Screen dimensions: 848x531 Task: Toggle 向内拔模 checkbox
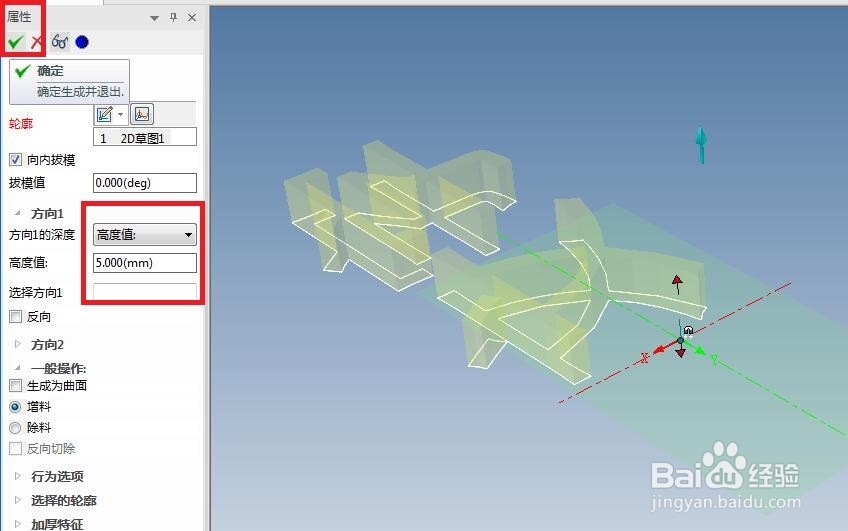click(16, 160)
